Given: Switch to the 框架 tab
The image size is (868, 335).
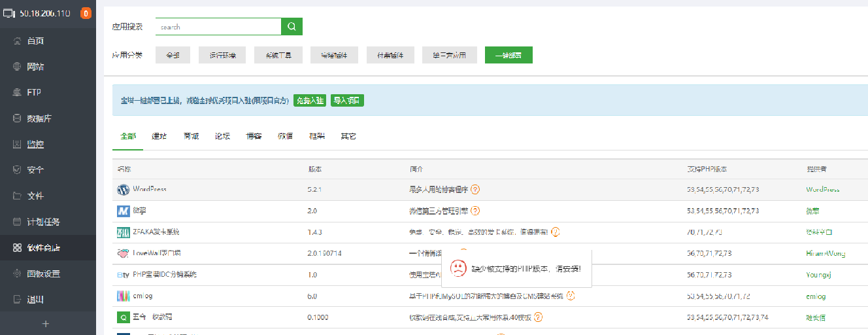Looking at the screenshot, I should (x=317, y=136).
